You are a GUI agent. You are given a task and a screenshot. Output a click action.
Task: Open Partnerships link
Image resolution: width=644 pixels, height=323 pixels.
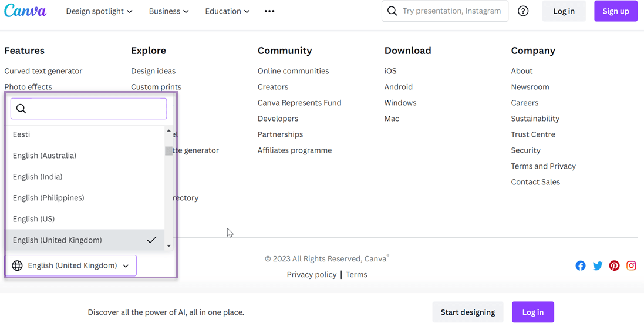click(281, 134)
